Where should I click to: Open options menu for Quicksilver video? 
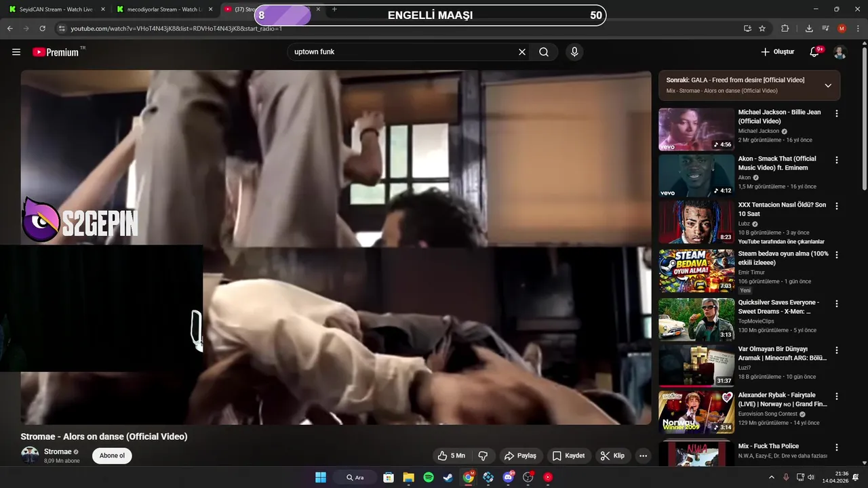[x=836, y=304]
